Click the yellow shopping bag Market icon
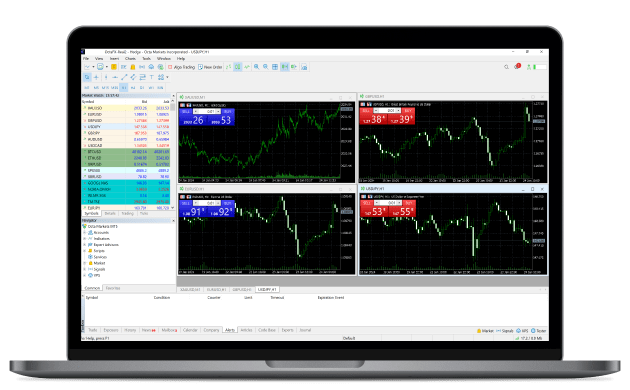The image size is (630, 390). click(133, 67)
